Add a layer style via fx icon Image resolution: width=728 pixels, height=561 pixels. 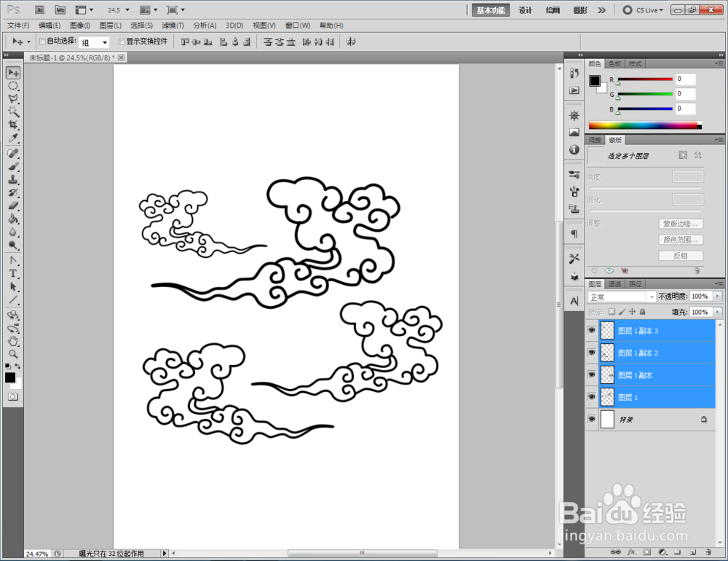point(631,552)
